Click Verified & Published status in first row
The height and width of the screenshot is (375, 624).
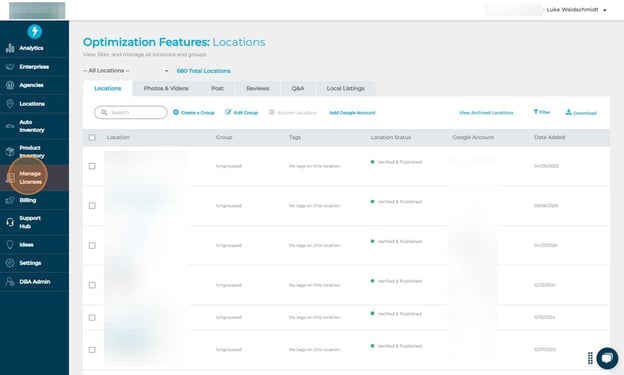tap(396, 162)
